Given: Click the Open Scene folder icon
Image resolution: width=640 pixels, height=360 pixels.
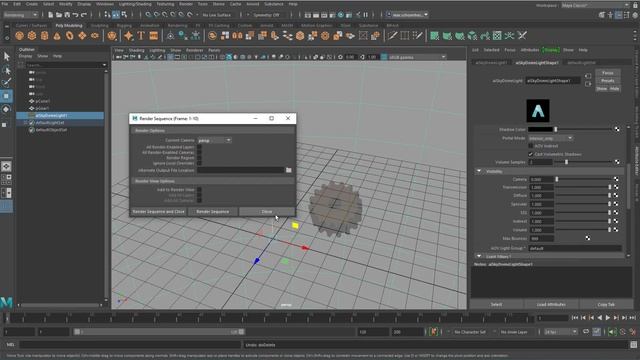Looking at the screenshot, I should pos(59,15).
